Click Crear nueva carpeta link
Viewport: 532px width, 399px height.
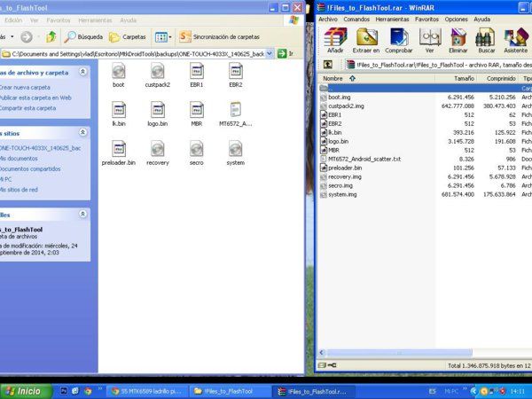[x=25, y=88]
